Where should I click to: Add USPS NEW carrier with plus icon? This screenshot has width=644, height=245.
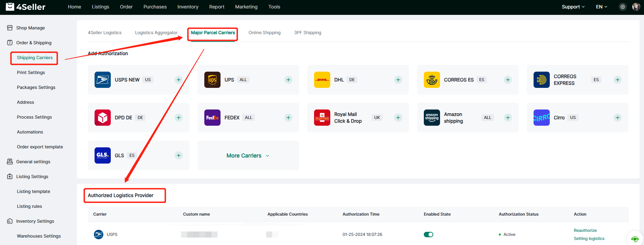pos(179,80)
